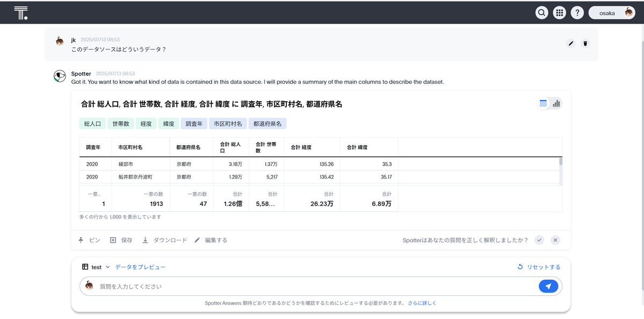The width and height of the screenshot is (644, 319).
Task: Save the answer with 保存
Action: (121, 240)
